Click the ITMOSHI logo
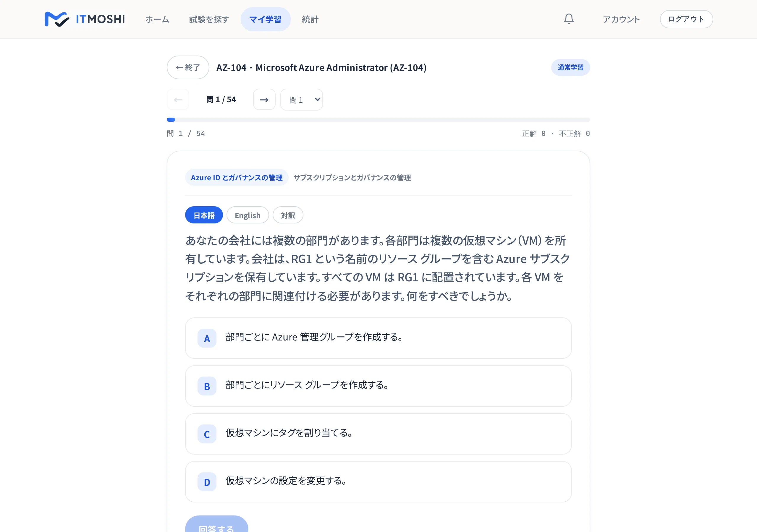 [x=85, y=19]
